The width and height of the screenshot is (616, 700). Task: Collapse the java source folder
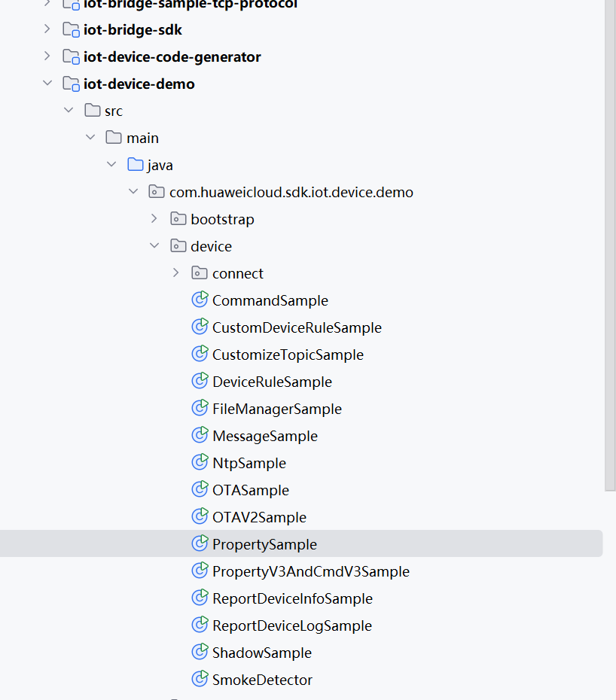(111, 164)
